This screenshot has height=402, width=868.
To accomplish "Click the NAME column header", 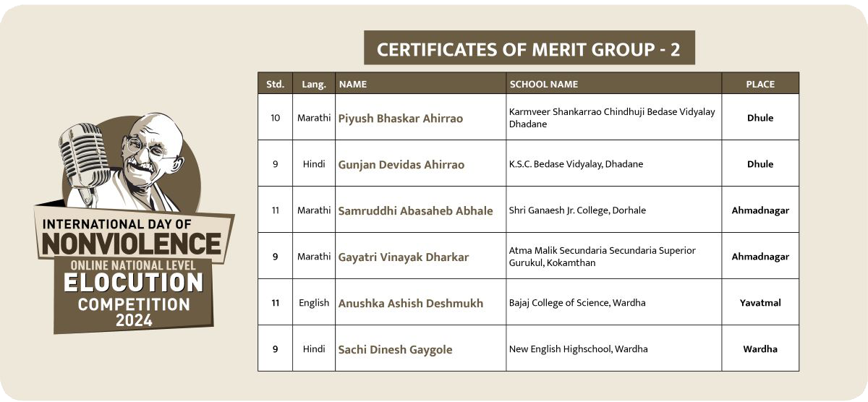I will (x=420, y=84).
